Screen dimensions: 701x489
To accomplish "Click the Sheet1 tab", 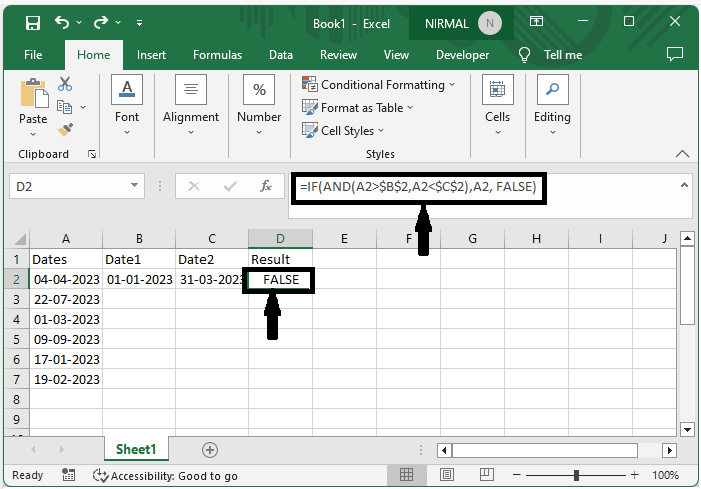I will (136, 449).
